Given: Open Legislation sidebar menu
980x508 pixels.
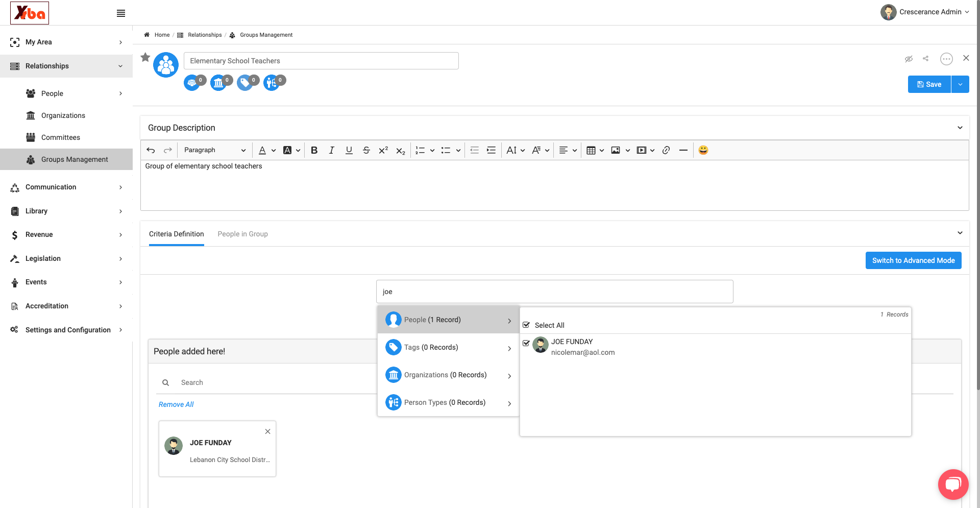Looking at the screenshot, I should [66, 258].
